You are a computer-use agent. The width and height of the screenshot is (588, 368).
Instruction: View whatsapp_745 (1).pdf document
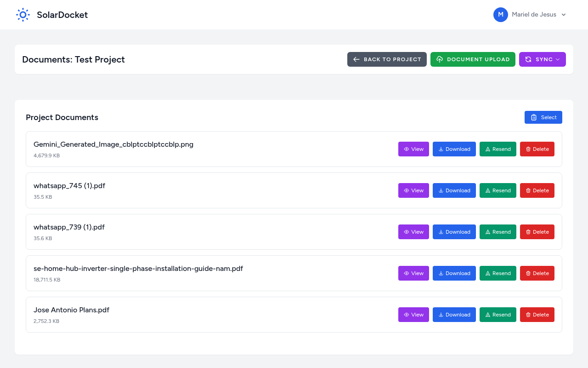(413, 190)
